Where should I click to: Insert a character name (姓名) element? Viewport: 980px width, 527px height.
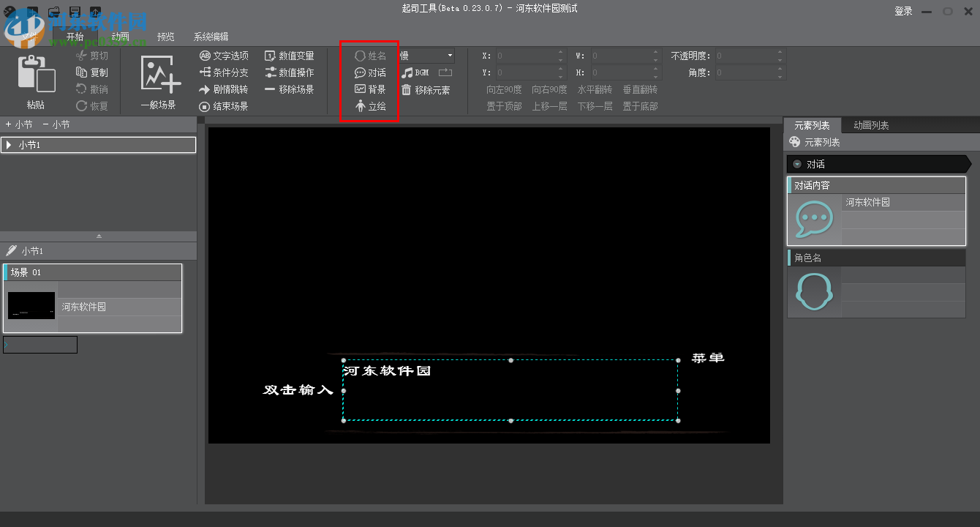pos(371,56)
